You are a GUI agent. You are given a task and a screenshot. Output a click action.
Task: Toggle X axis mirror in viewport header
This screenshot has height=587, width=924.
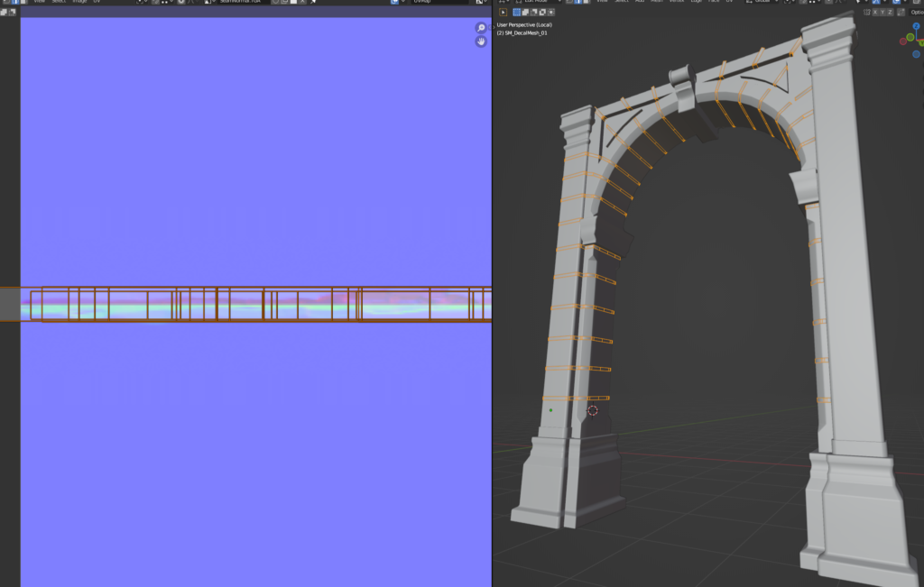tap(874, 13)
